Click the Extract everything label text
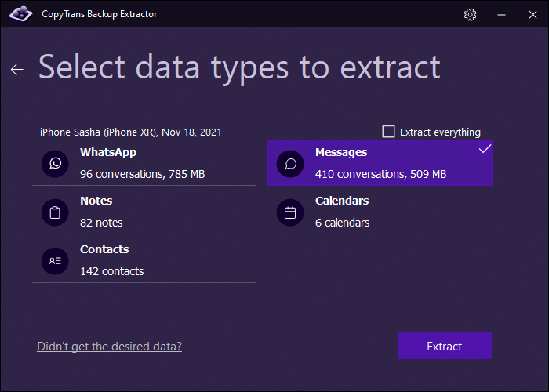This screenshot has width=549, height=392. [x=440, y=132]
